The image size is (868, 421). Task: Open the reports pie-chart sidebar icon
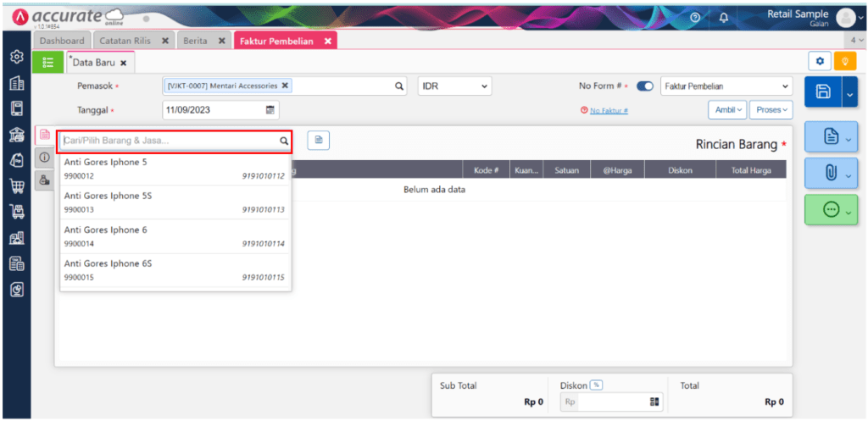click(17, 290)
